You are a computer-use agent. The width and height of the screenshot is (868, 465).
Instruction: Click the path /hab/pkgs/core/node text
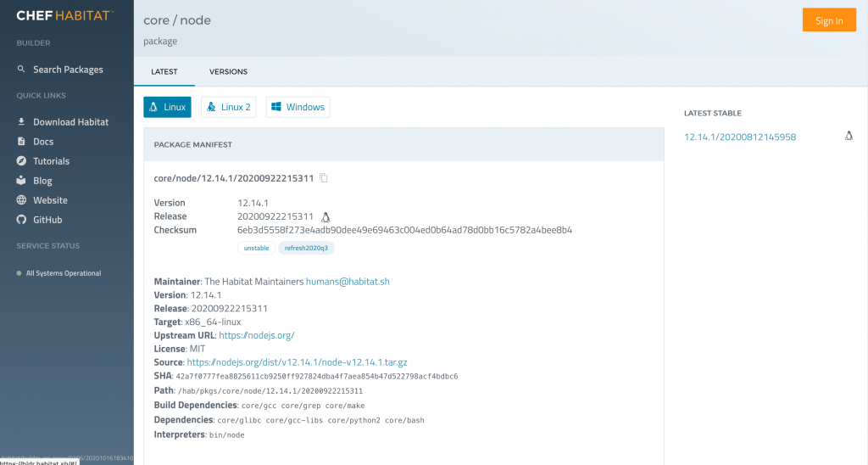(x=270, y=390)
